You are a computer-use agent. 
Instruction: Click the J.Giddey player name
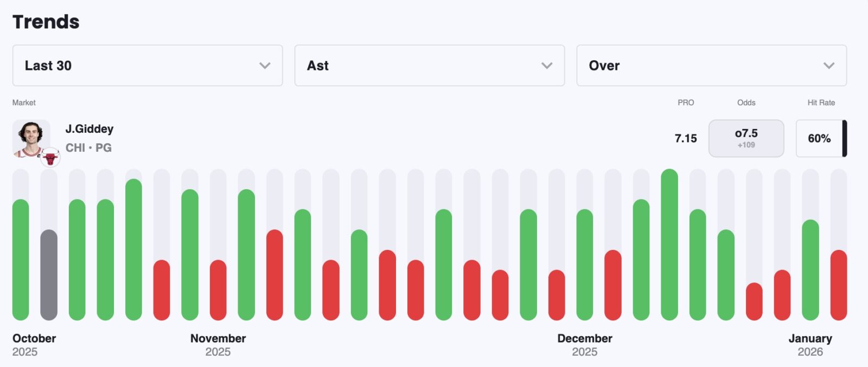tap(90, 129)
